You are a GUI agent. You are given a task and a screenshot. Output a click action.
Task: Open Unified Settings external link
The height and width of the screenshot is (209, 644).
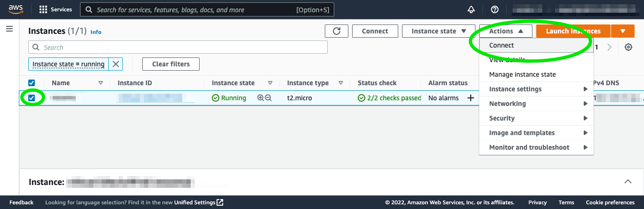(199, 202)
